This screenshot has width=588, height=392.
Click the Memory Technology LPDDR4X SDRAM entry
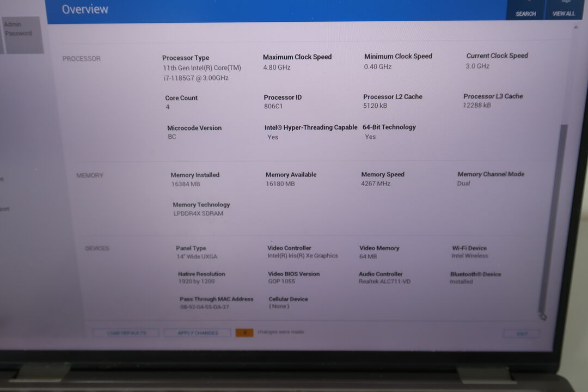(198, 213)
